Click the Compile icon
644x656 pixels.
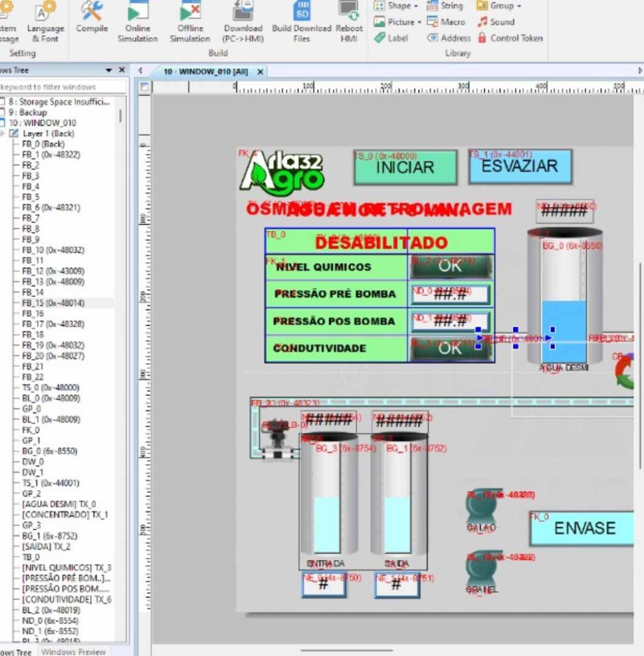pos(92,18)
